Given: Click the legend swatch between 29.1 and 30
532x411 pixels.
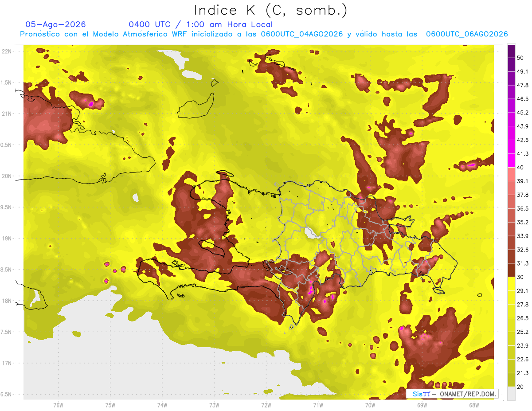Looking at the screenshot, I should tap(511, 284).
